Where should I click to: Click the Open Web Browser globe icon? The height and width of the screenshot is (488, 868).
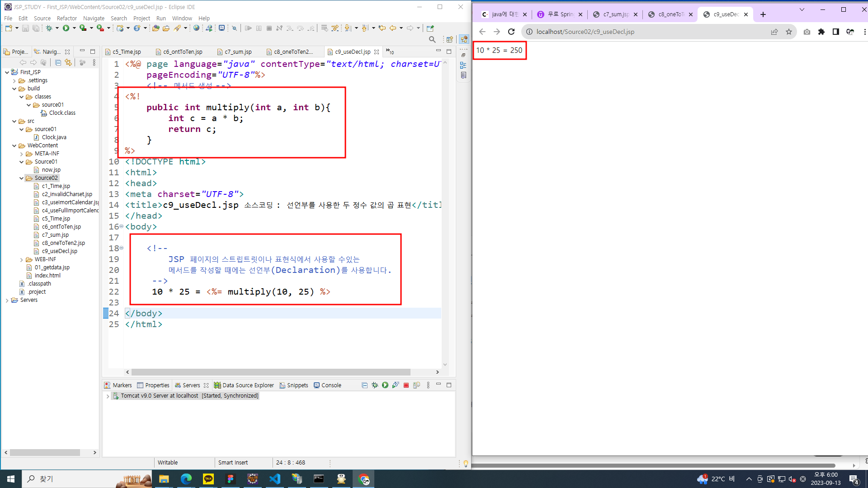point(196,28)
